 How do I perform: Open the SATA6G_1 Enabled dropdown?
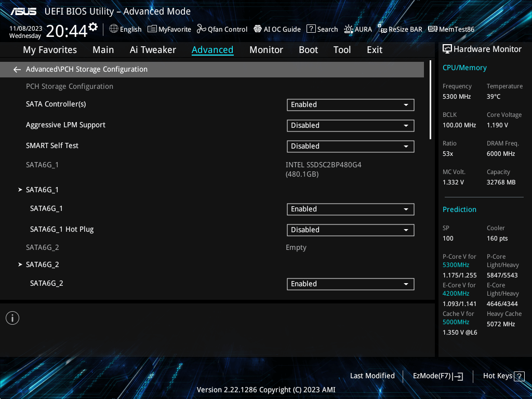tap(351, 209)
